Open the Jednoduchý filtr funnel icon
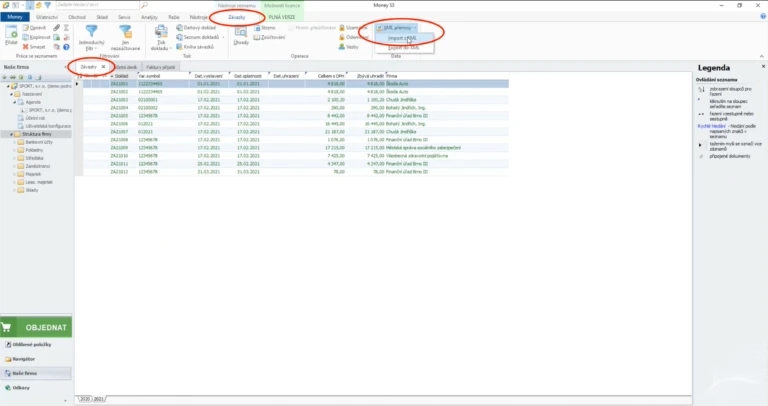The height and width of the screenshot is (406, 768). [x=91, y=31]
